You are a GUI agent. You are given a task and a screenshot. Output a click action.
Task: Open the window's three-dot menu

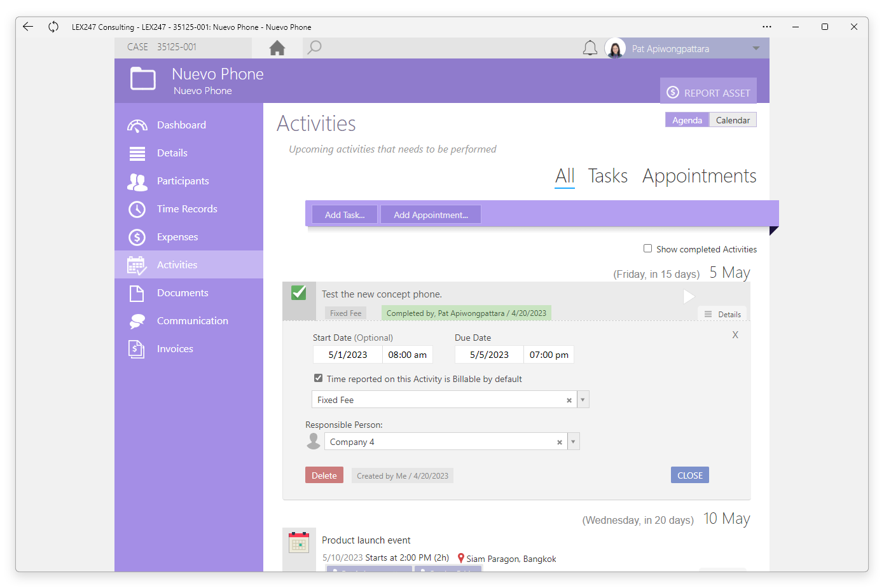767,27
